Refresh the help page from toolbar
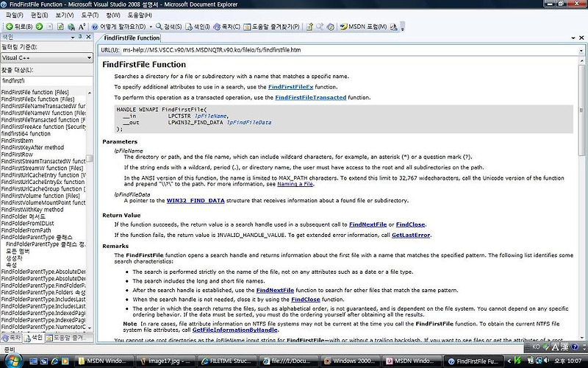 click(x=60, y=26)
